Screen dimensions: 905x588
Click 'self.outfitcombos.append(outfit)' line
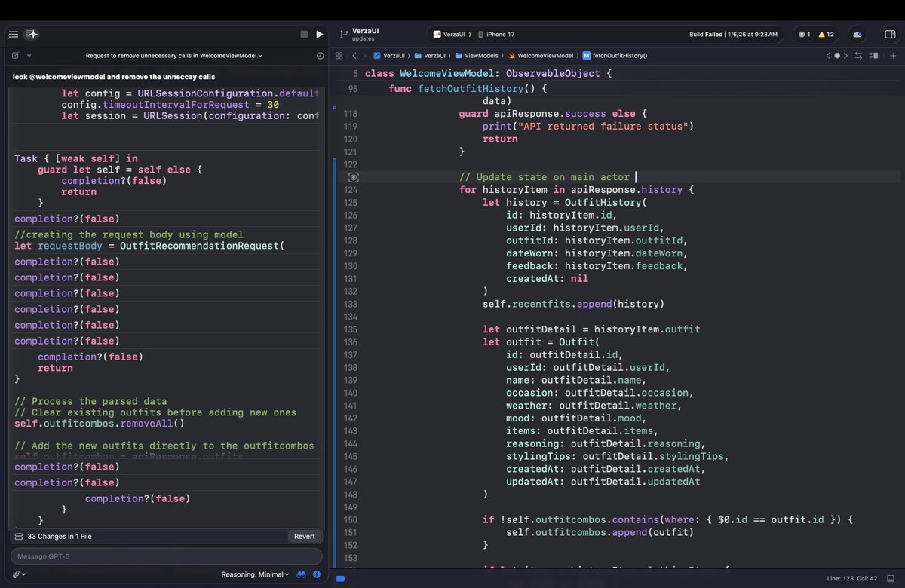(600, 532)
